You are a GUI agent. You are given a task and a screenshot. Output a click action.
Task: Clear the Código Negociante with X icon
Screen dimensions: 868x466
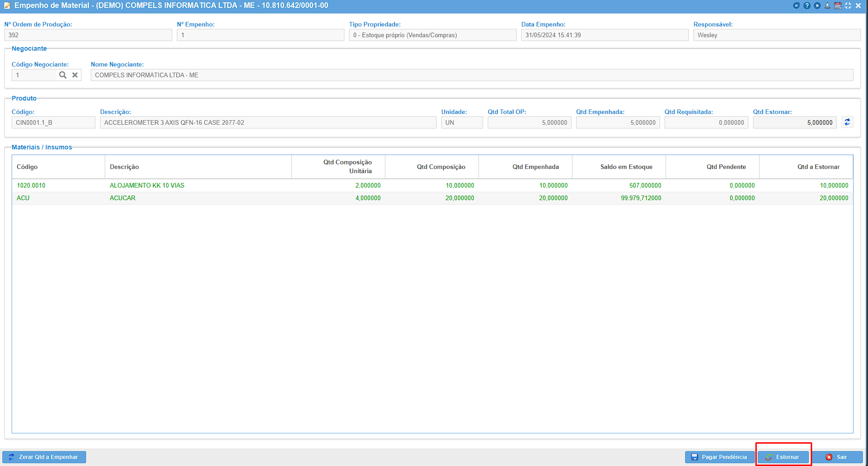[x=75, y=75]
